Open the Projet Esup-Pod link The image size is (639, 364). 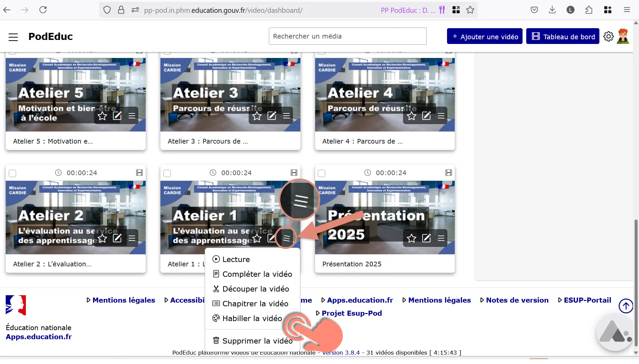coord(352,314)
